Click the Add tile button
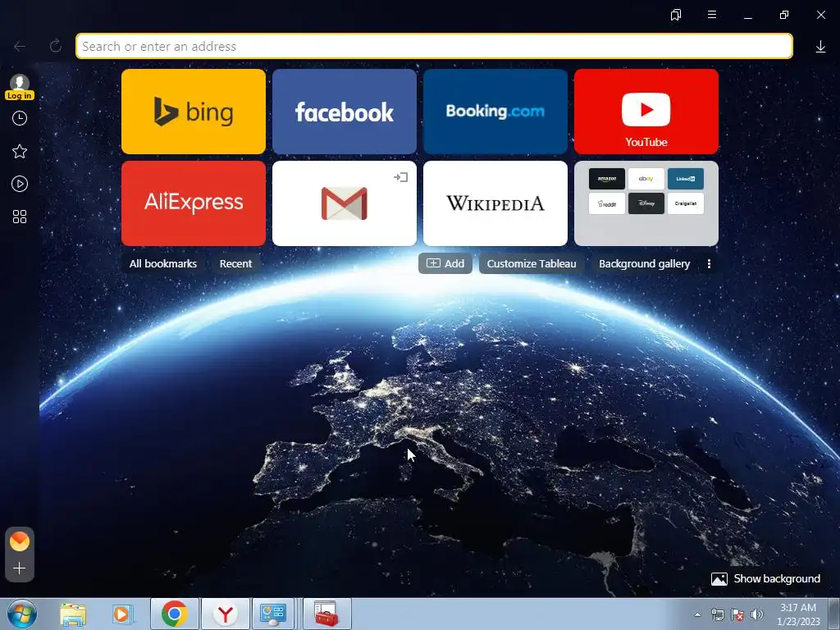Image resolution: width=840 pixels, height=630 pixels. pos(445,263)
